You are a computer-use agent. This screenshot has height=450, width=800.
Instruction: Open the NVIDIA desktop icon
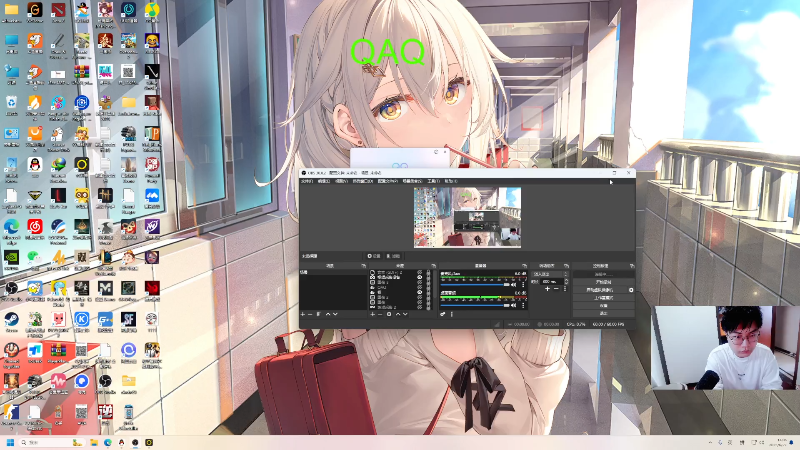(11, 260)
